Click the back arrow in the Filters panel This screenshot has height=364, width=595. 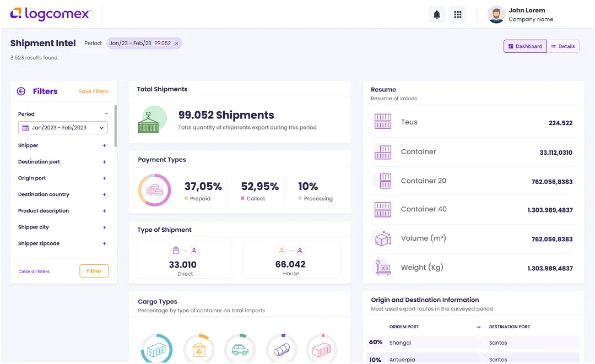[x=20, y=91]
